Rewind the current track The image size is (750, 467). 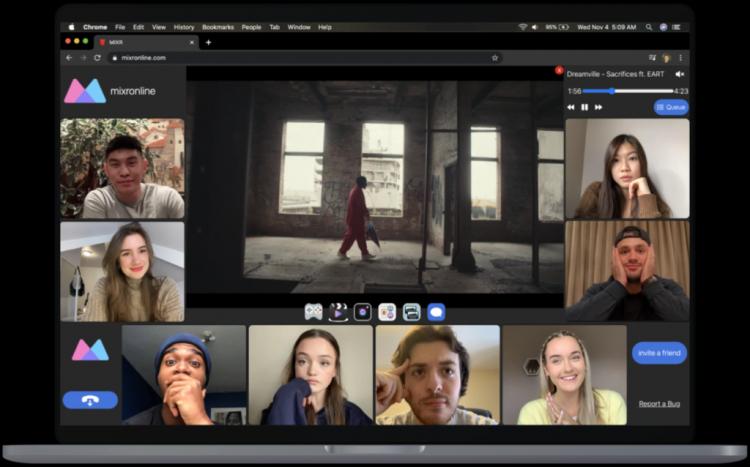[x=571, y=107]
